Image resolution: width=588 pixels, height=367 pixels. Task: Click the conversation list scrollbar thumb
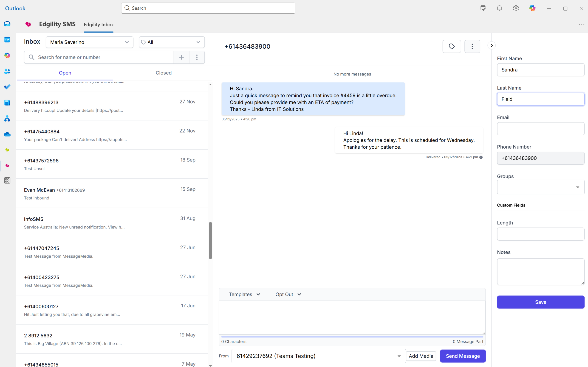click(x=210, y=240)
